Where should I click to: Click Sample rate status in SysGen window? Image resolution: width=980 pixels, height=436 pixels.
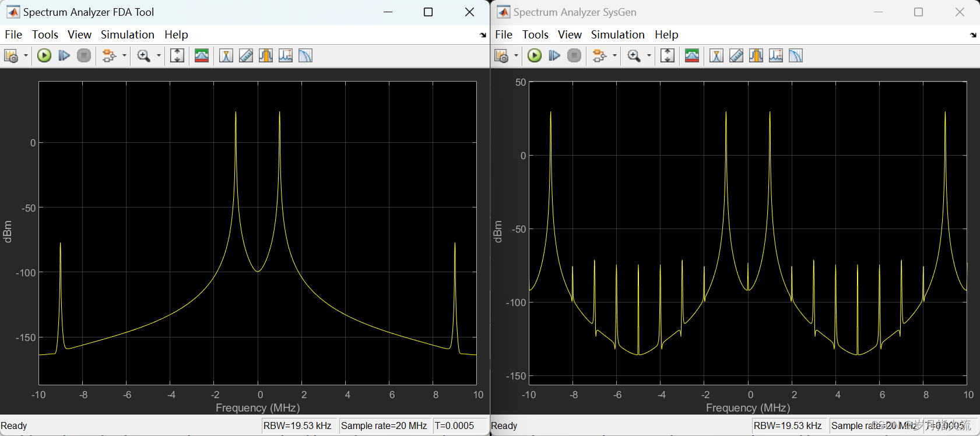click(874, 426)
